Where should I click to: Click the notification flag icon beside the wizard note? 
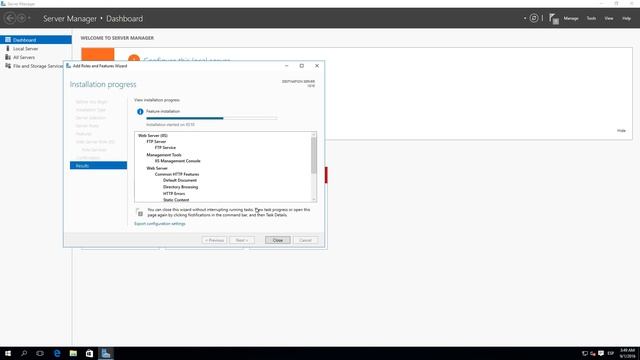click(140, 212)
